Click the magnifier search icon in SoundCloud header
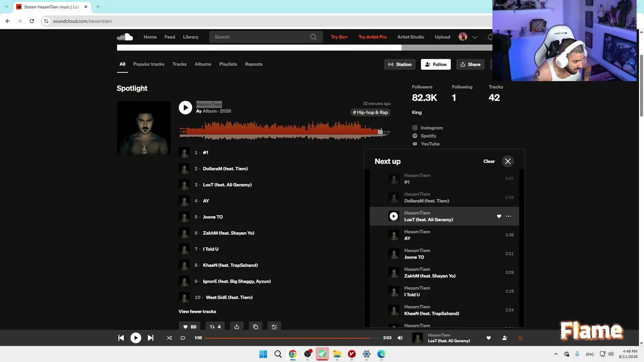The height and width of the screenshot is (362, 644). 313,37
